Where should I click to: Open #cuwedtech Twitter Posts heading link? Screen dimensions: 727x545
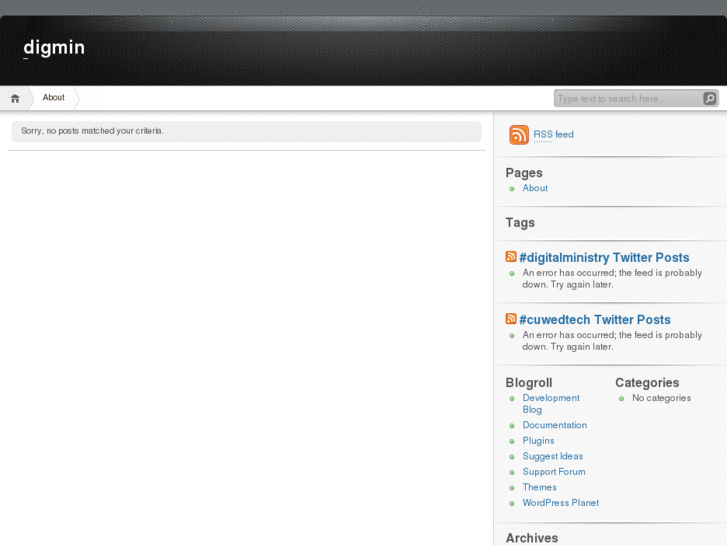click(x=595, y=320)
